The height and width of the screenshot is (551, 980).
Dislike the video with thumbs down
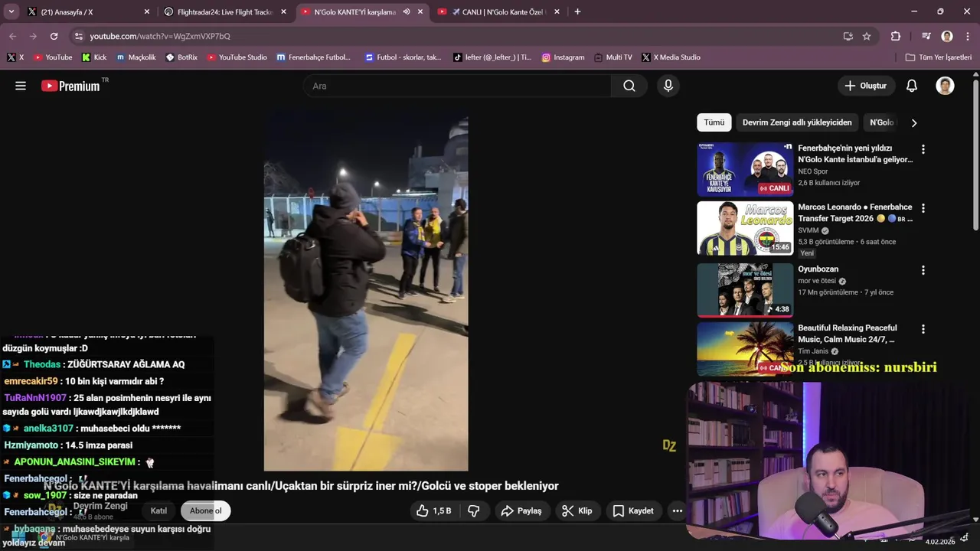[x=474, y=510]
